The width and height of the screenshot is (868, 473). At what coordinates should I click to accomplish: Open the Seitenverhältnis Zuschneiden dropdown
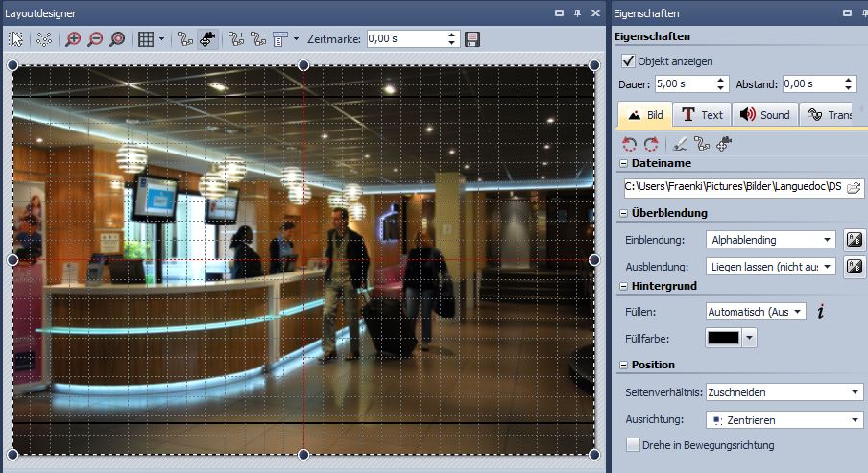coord(784,392)
